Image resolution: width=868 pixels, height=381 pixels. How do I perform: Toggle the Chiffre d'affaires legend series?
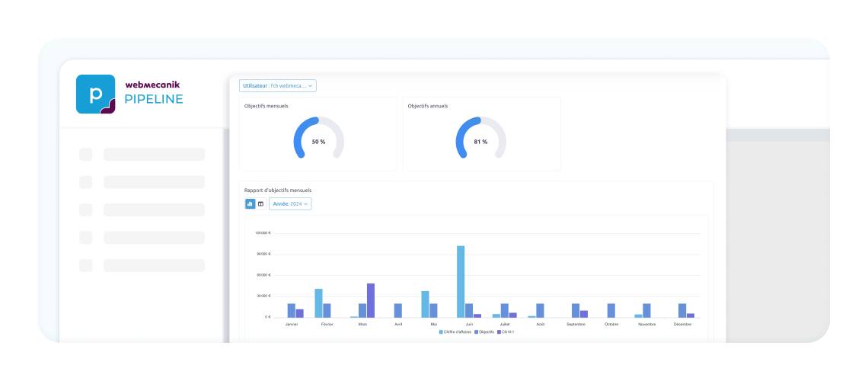(x=455, y=331)
